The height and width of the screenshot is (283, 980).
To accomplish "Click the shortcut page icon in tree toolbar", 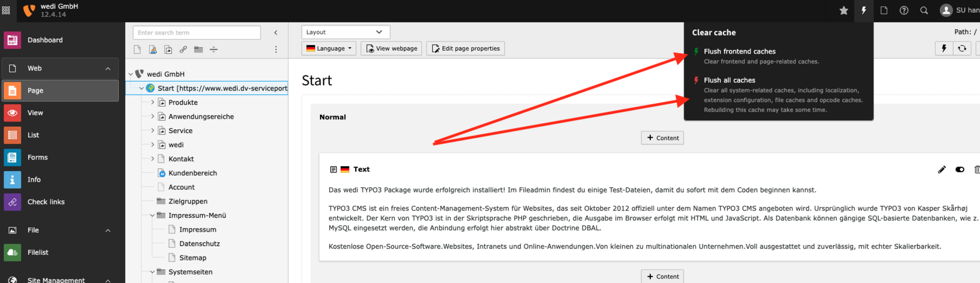I will coord(168,50).
